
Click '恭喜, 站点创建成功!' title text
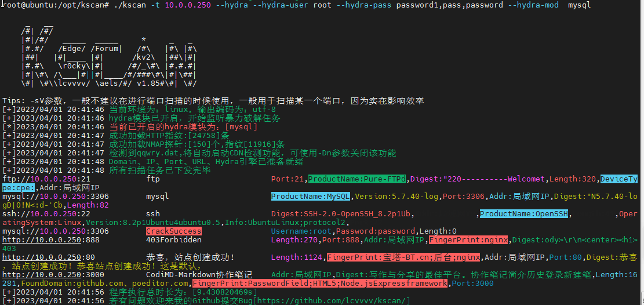[x=190, y=257]
